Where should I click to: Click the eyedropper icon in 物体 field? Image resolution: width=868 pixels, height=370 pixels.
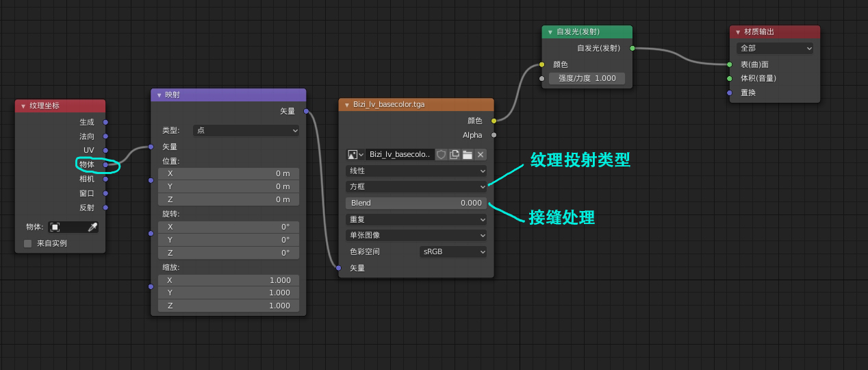click(92, 227)
